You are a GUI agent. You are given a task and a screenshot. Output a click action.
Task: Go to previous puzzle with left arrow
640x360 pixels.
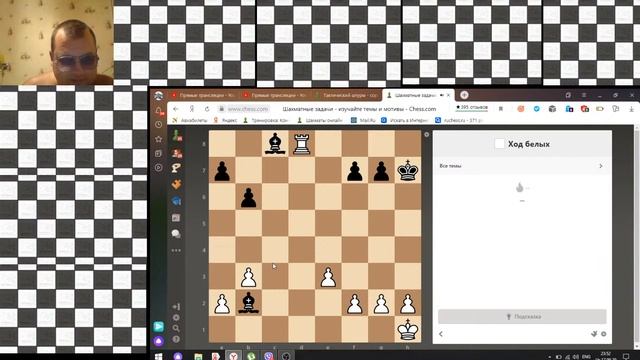coord(441,334)
